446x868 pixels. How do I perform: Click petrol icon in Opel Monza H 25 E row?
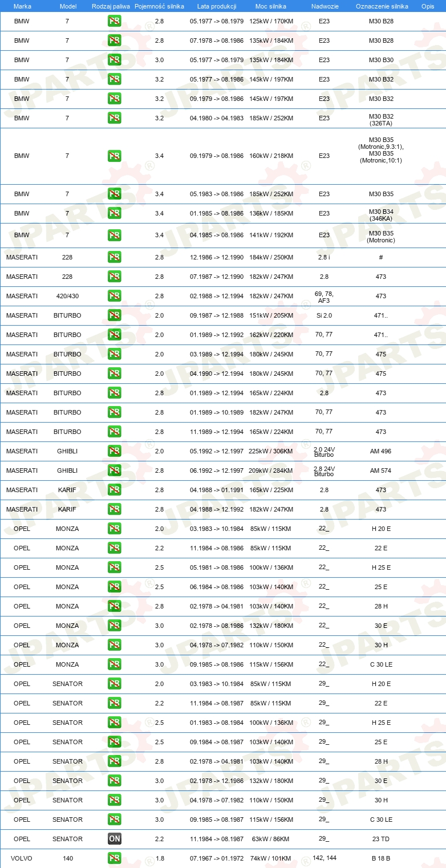[x=114, y=567]
